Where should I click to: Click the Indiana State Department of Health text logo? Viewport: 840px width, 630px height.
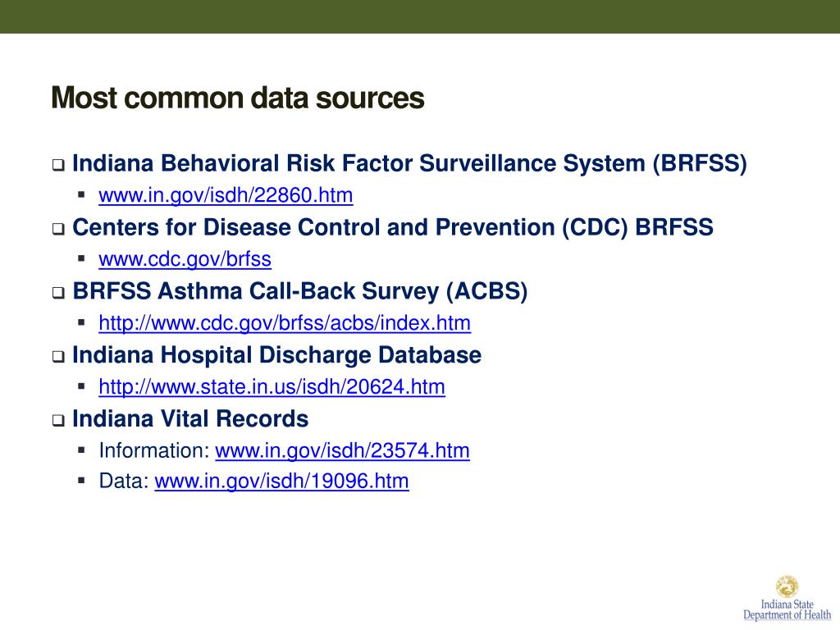click(x=787, y=610)
